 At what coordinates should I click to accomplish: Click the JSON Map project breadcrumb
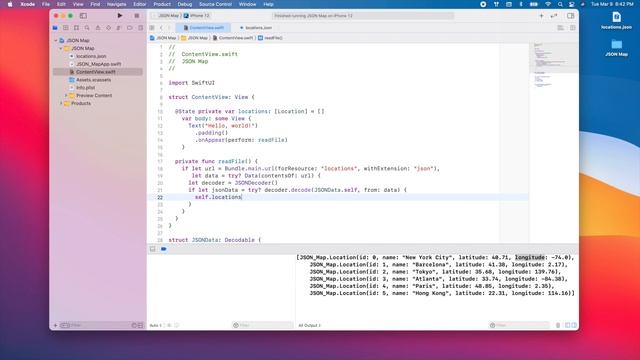[163, 38]
